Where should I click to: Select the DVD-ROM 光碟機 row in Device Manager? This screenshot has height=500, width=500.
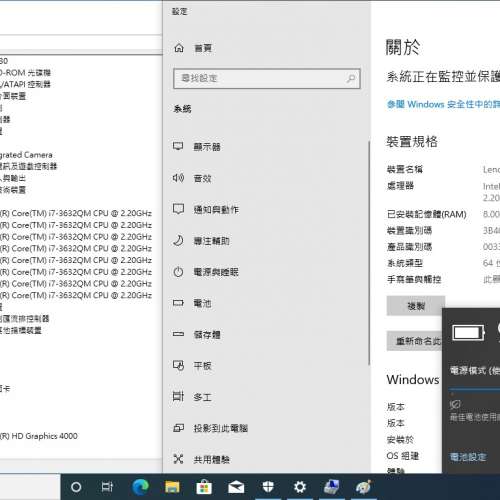[x=25, y=73]
